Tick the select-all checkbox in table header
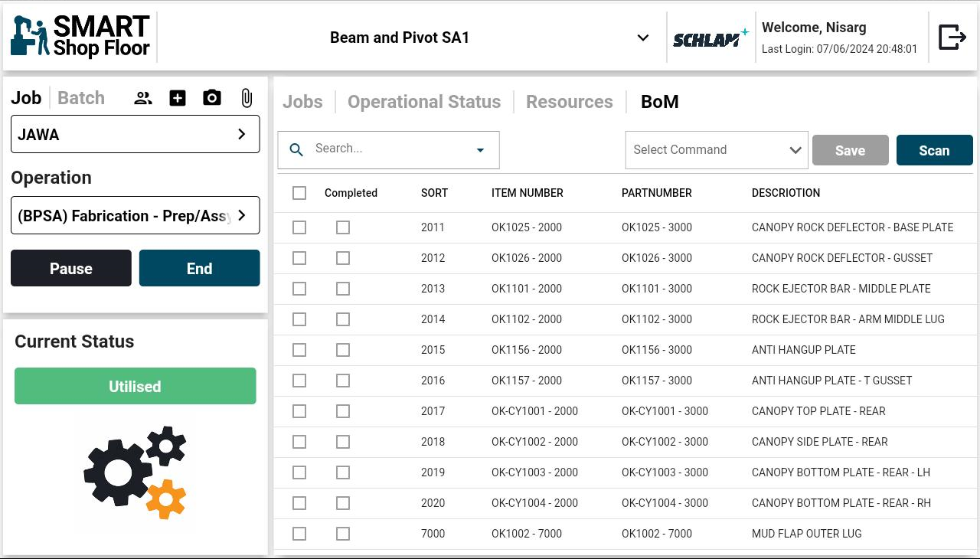980x559 pixels. coord(299,193)
